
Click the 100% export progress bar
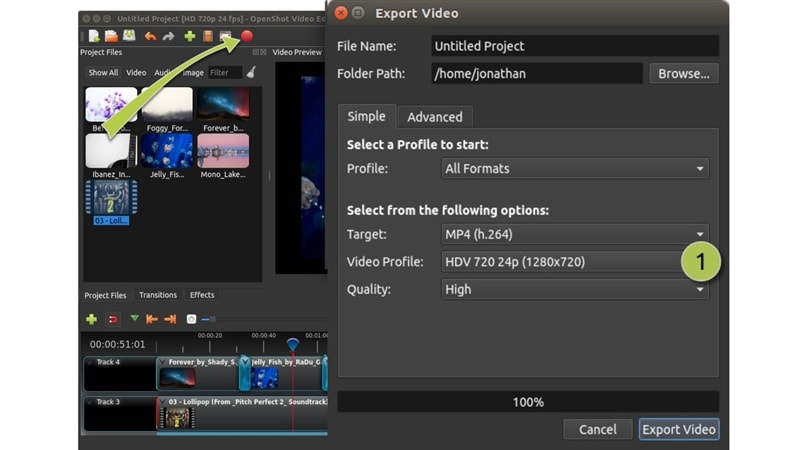[528, 402]
